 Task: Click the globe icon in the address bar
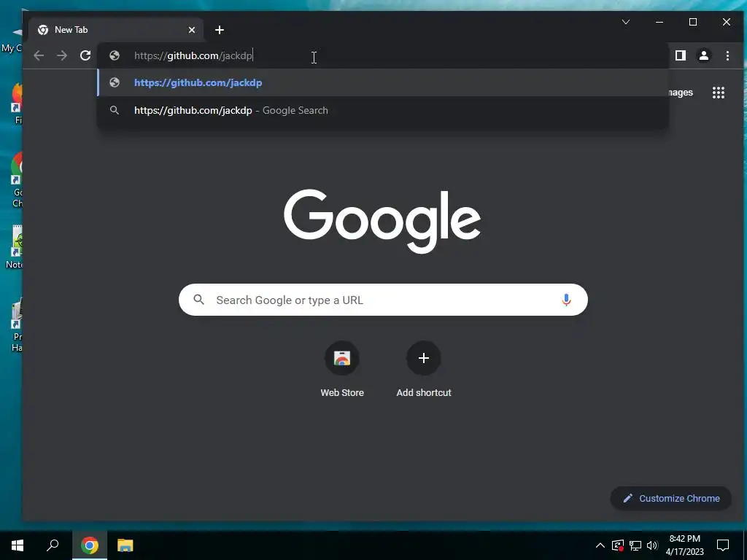click(115, 55)
